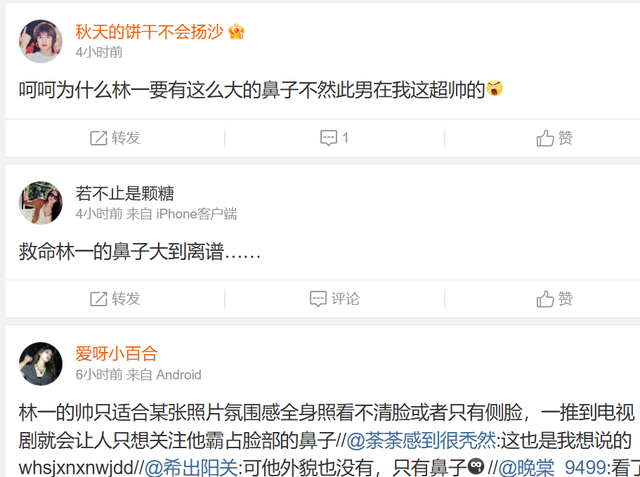The height and width of the screenshot is (477, 640).
Task: Click the Android source link on third post
Action: point(179,375)
